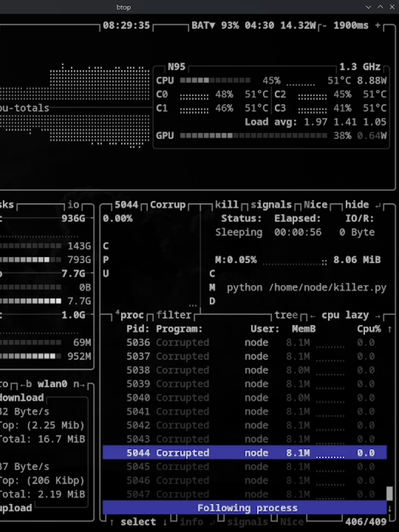Activate the proc filter field

pyautogui.click(x=174, y=315)
